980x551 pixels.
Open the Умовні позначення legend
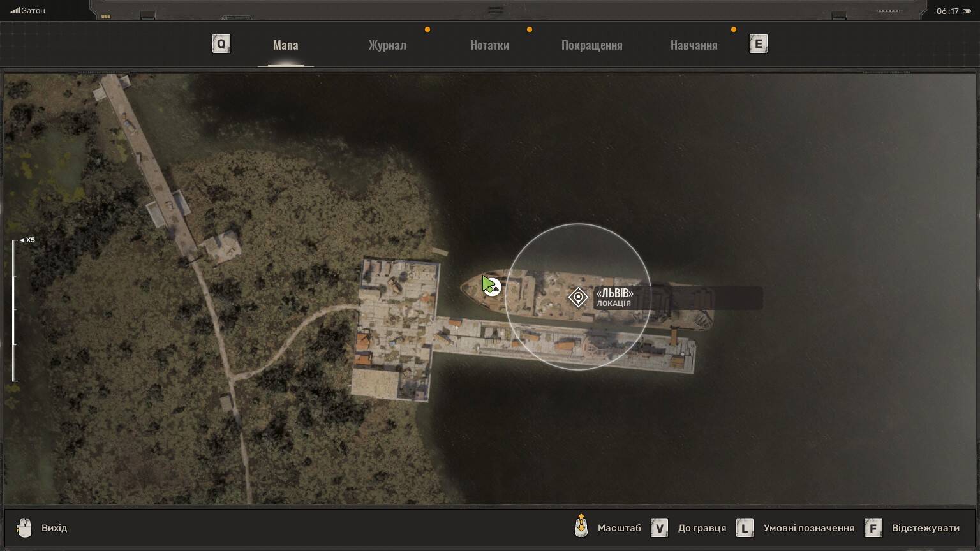coord(808,528)
